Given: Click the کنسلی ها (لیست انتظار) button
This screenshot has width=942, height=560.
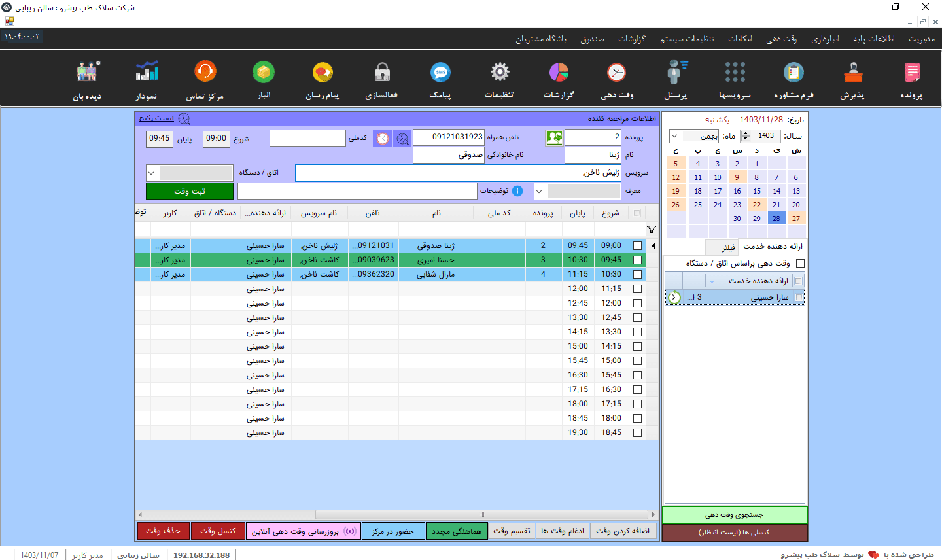Looking at the screenshot, I should click(735, 533).
